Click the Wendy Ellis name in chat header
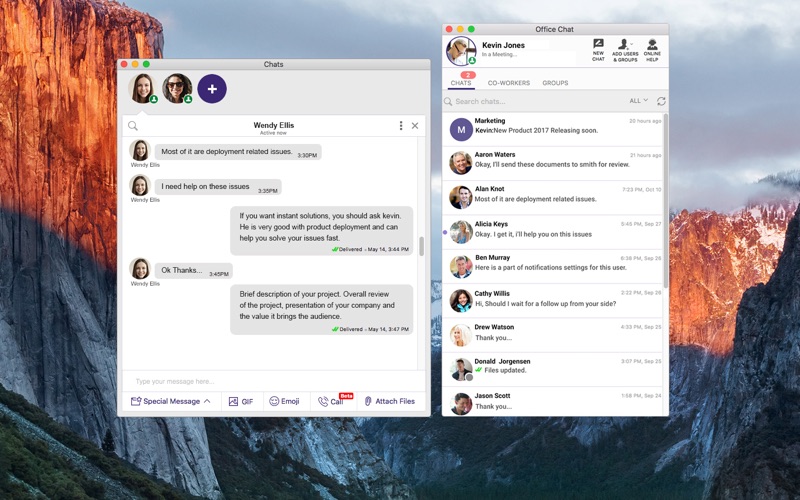The width and height of the screenshot is (800, 500). [x=273, y=125]
